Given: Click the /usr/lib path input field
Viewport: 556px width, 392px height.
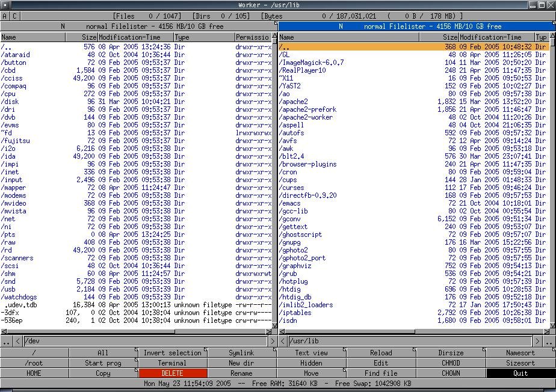Looking at the screenshot, I should coord(410,341).
